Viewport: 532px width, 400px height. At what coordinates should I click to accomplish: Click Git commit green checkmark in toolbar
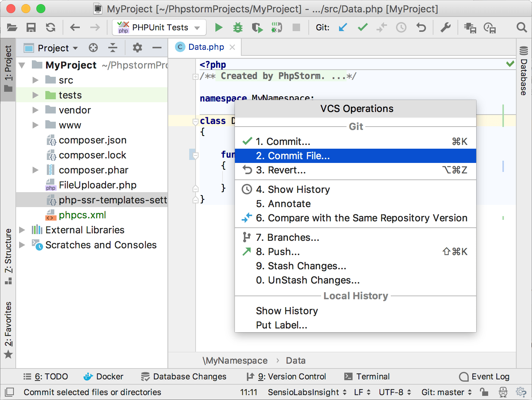pos(362,27)
